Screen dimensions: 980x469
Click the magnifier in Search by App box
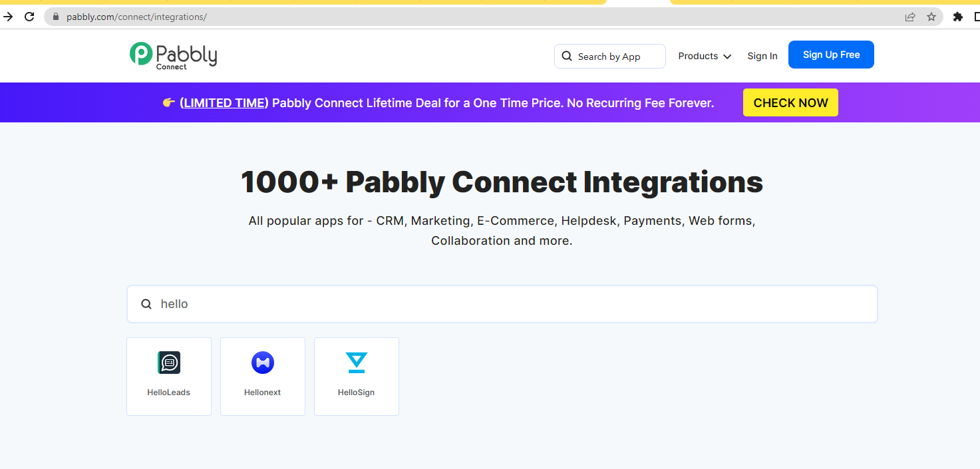(x=567, y=57)
